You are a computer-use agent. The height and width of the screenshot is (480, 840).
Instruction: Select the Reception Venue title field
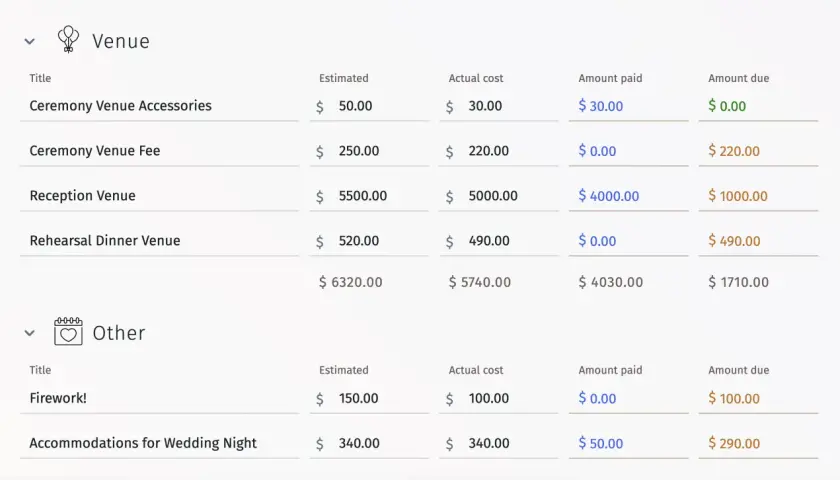click(x=160, y=196)
